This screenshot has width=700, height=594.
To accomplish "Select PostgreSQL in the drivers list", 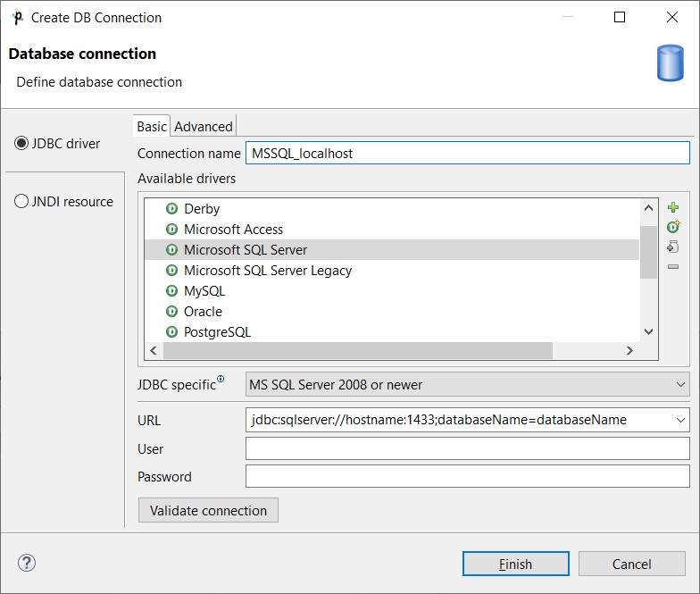I will 392,332.
